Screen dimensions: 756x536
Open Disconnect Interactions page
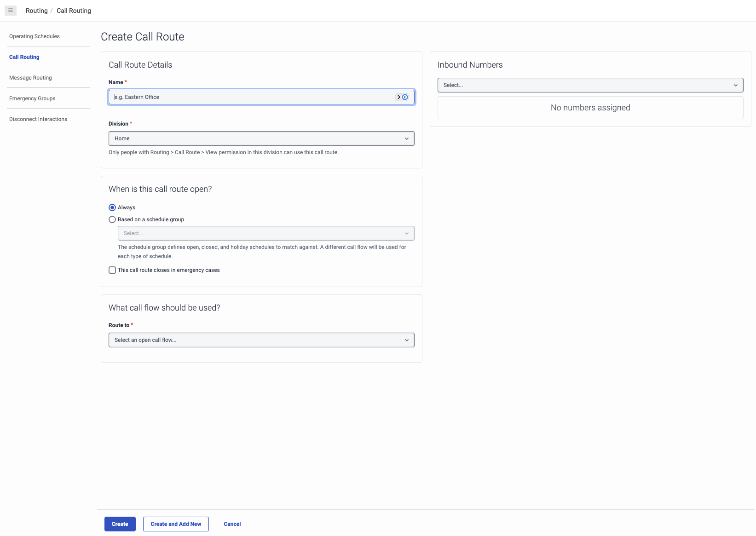(38, 119)
